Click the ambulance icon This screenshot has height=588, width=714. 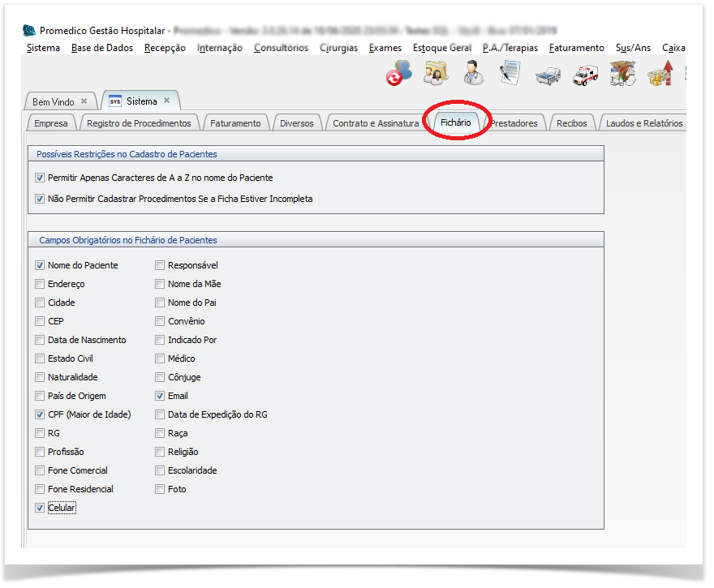tap(585, 75)
